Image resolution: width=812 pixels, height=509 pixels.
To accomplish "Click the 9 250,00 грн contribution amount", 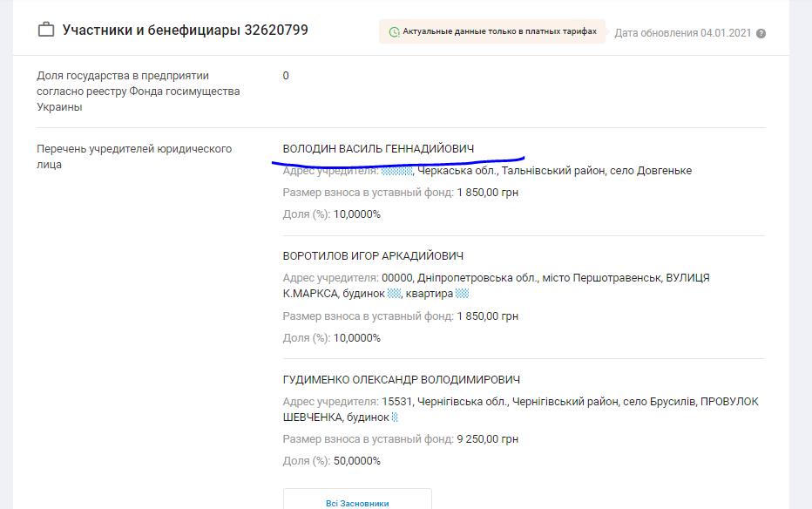I will (487, 439).
